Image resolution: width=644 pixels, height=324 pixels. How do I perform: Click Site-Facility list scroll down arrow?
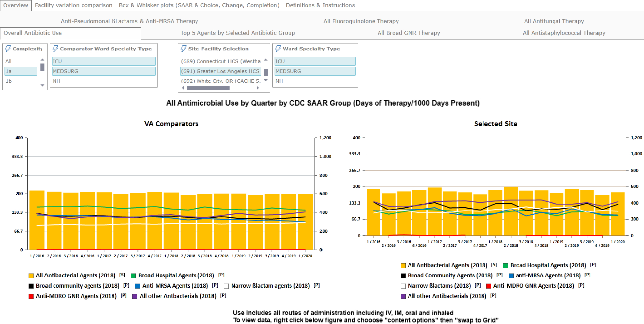coord(266,81)
